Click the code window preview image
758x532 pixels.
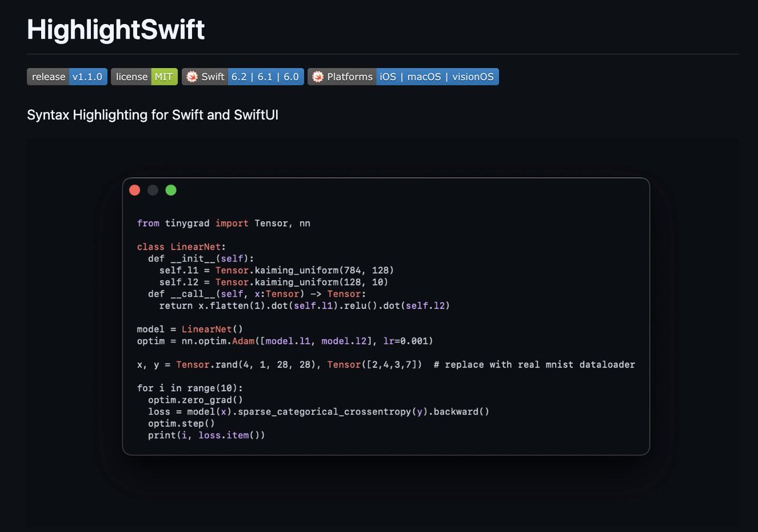(x=386, y=316)
